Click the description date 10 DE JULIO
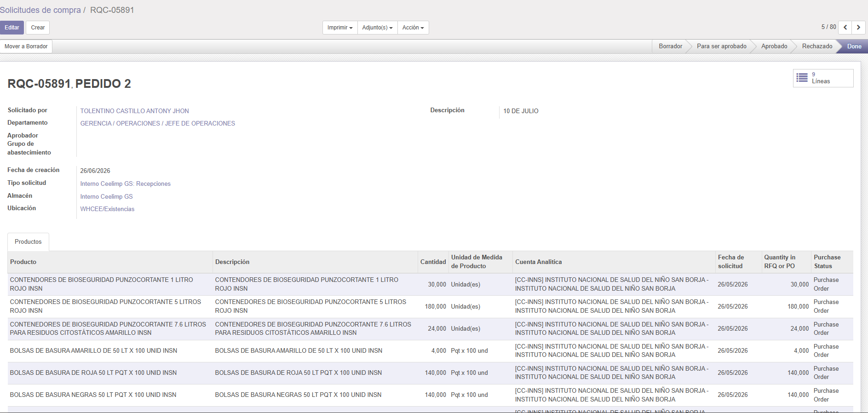The height and width of the screenshot is (413, 868). click(x=521, y=111)
